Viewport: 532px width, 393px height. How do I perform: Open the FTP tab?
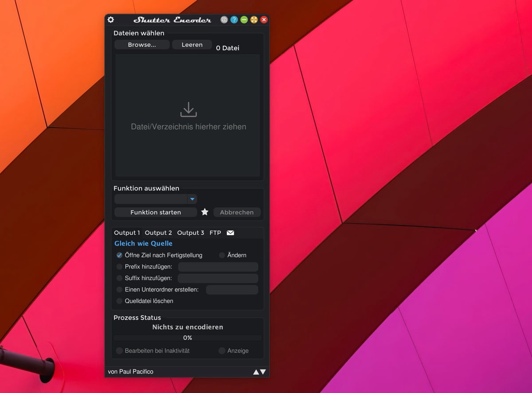(215, 233)
